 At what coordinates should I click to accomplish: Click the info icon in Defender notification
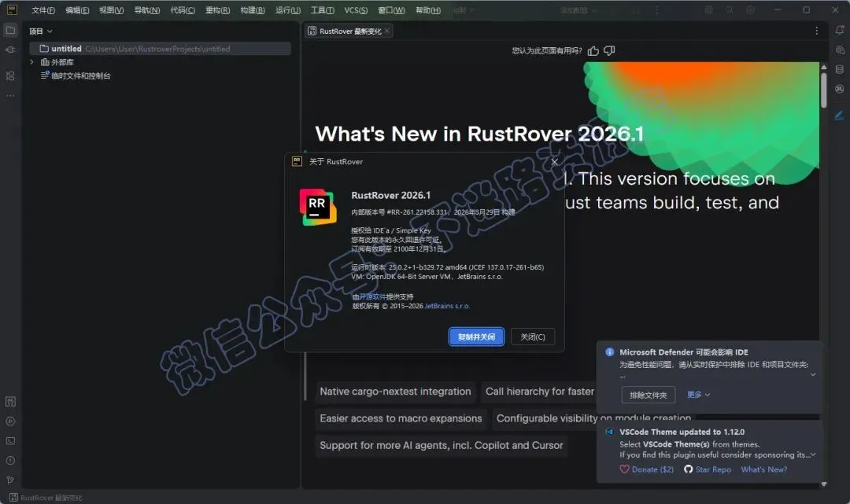point(609,352)
